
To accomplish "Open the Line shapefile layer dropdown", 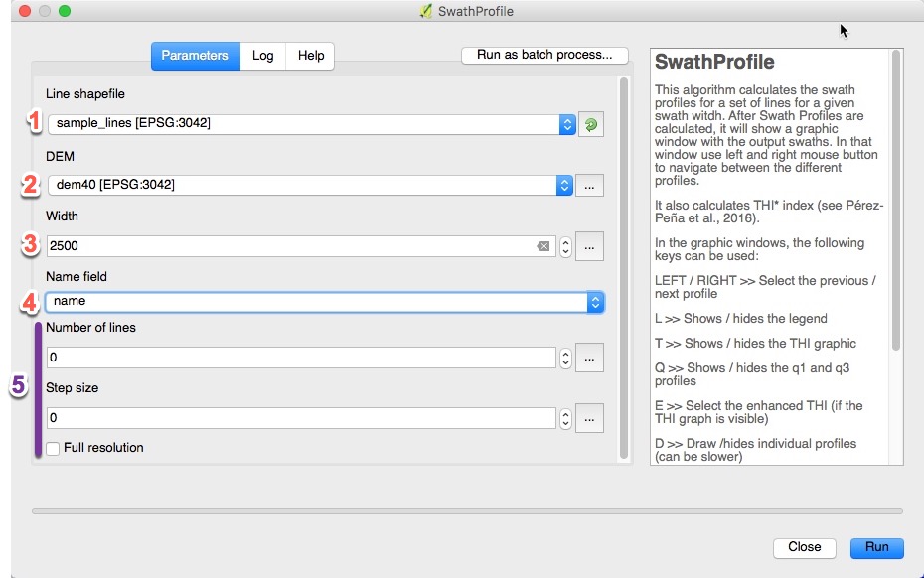I will click(566, 124).
